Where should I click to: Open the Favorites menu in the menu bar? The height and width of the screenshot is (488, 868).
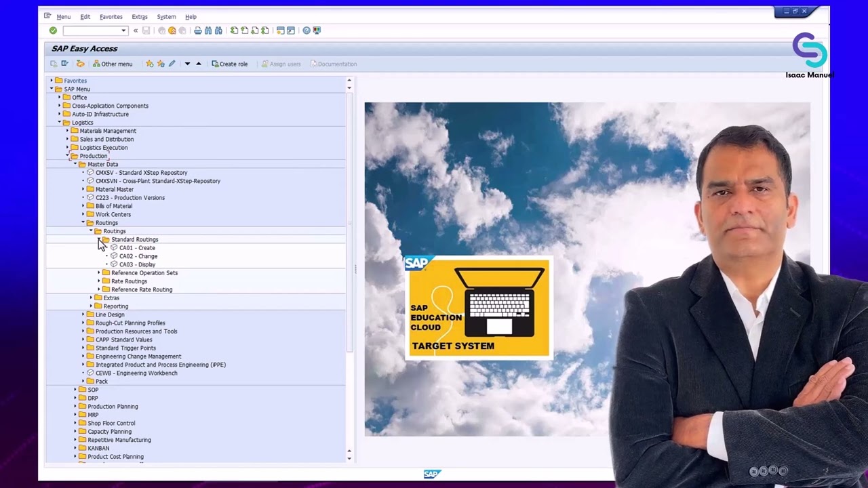[111, 17]
